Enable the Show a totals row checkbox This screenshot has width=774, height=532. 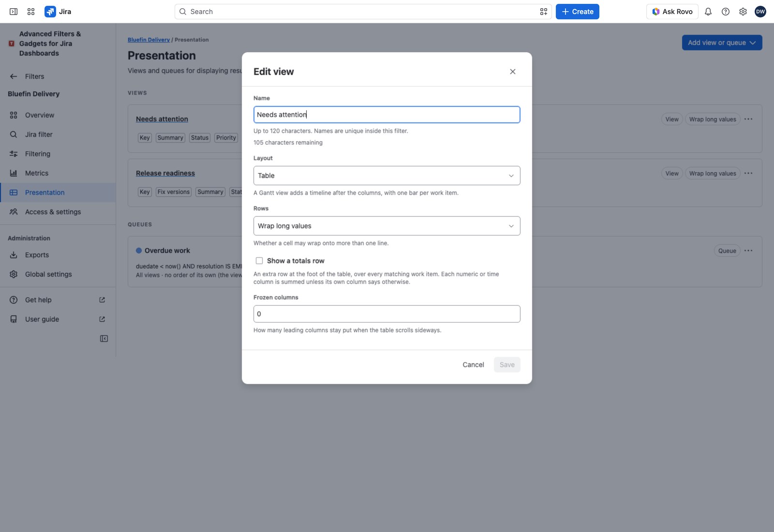pos(259,261)
